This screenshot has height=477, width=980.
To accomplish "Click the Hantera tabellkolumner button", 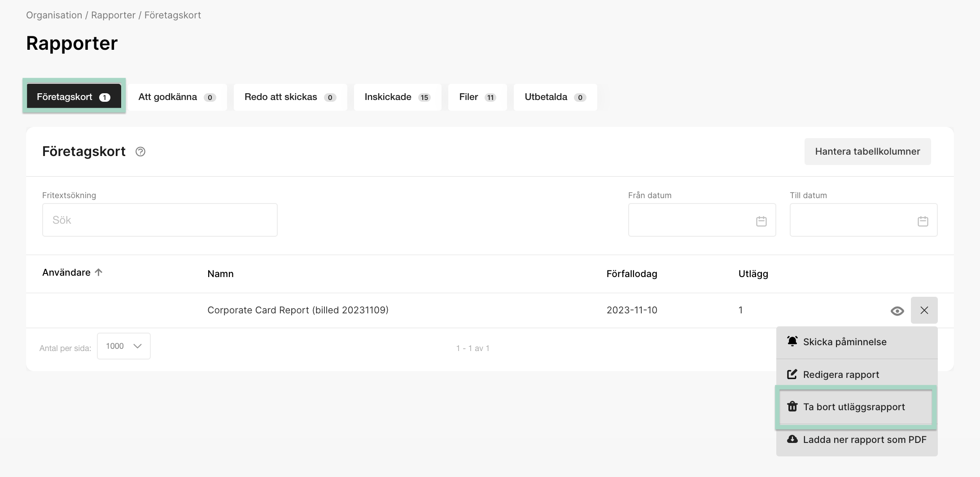I will point(867,152).
